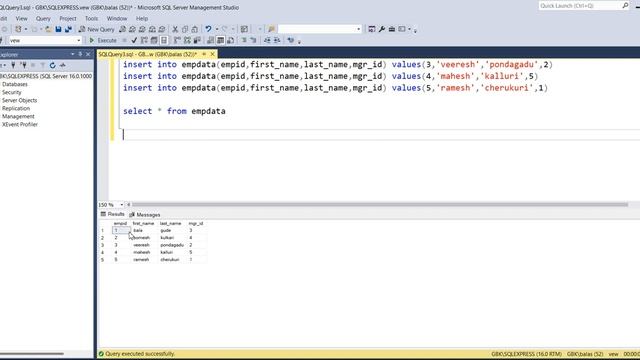This screenshot has width=640, height=360.
Task: Click into the Quick Launch search field
Action: pyautogui.click(x=580, y=6)
